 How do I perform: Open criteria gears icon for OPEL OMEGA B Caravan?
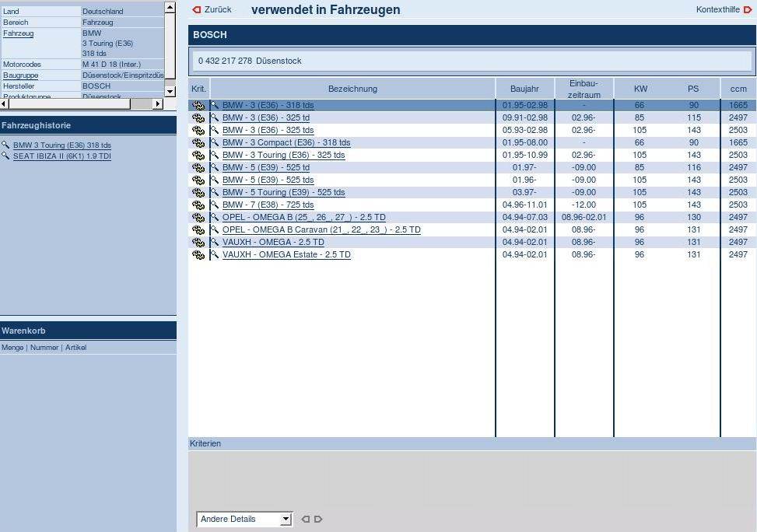click(x=198, y=229)
